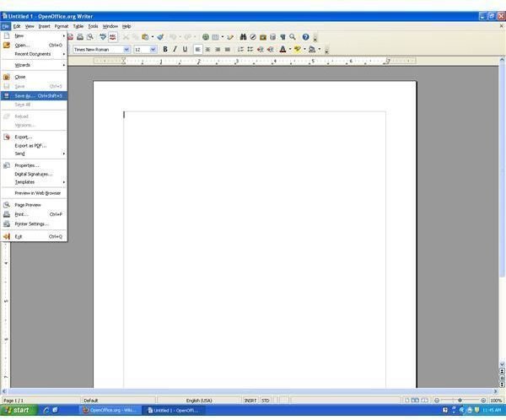Switch to OpenOffice.org - Wiki taskbar button
This screenshot has height=420, width=506.
click(110, 411)
